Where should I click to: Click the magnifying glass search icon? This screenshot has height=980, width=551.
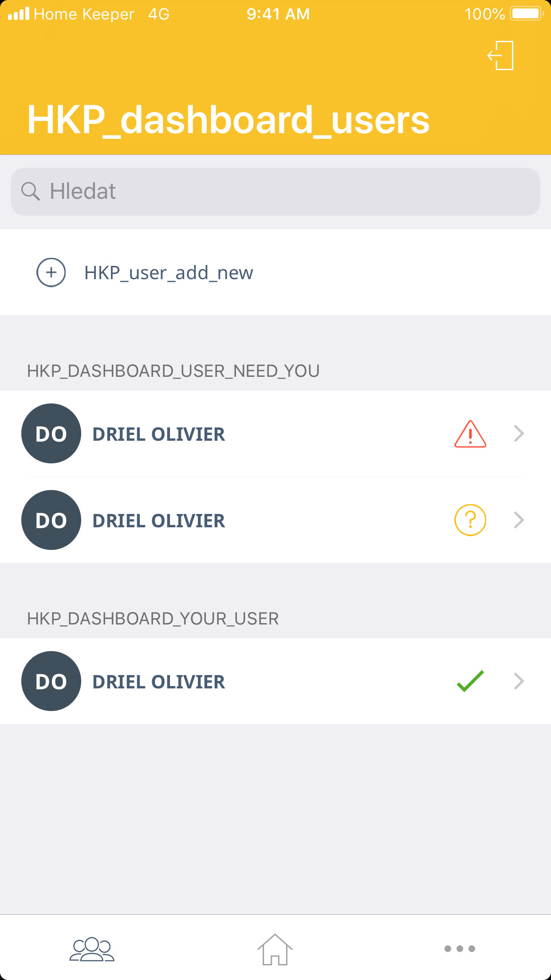(31, 191)
